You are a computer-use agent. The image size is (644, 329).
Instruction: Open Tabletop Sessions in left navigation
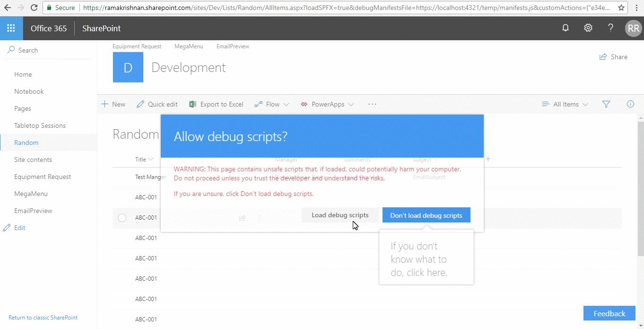coord(40,125)
